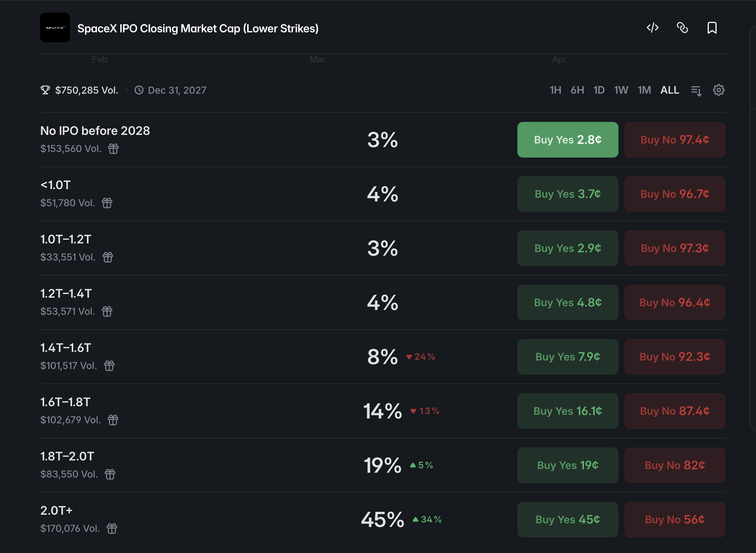Click the sort order icon
The image size is (756, 553).
(696, 90)
